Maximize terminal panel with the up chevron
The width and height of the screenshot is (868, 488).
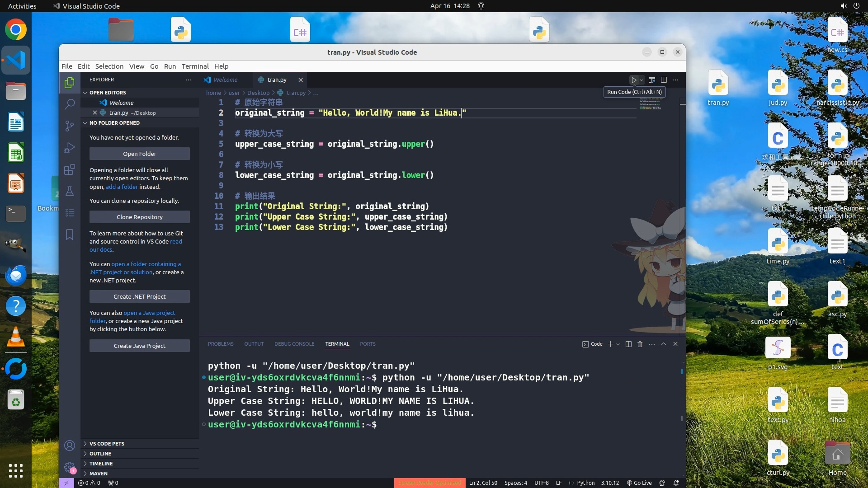tap(664, 344)
